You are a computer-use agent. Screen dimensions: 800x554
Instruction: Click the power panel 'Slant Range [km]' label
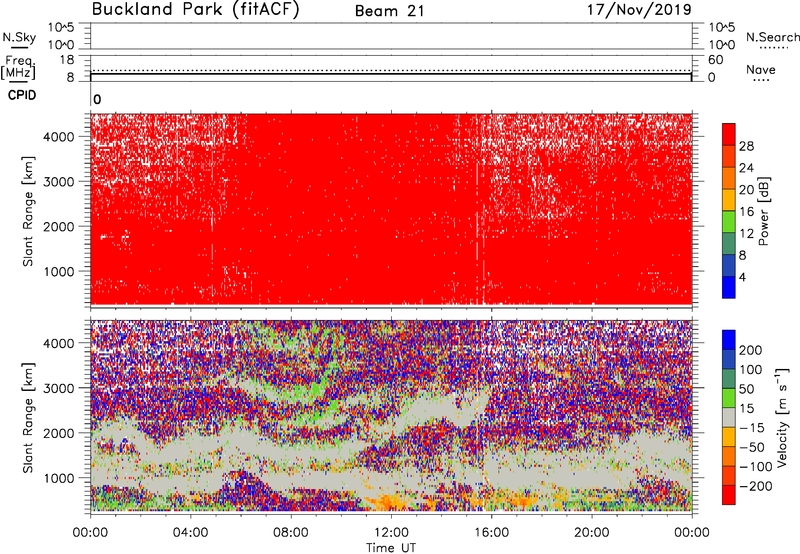(28, 211)
